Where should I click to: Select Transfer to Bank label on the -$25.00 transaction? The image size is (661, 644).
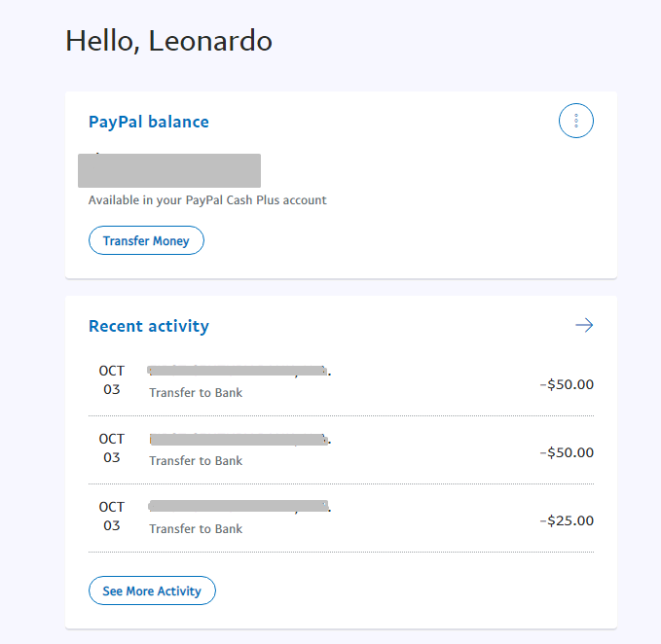point(196,529)
